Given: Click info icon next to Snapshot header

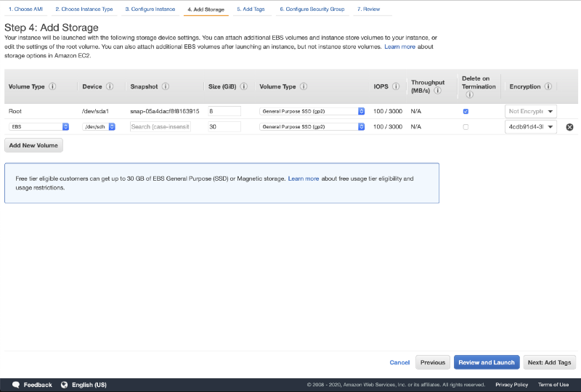Looking at the screenshot, I should point(166,86).
